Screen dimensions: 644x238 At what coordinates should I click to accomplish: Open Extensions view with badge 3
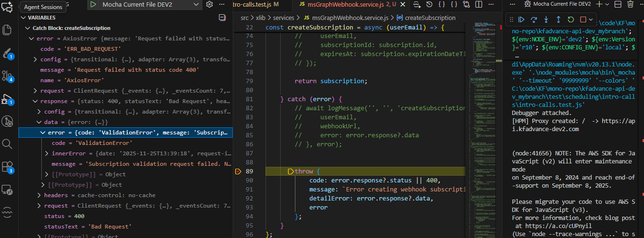7,166
